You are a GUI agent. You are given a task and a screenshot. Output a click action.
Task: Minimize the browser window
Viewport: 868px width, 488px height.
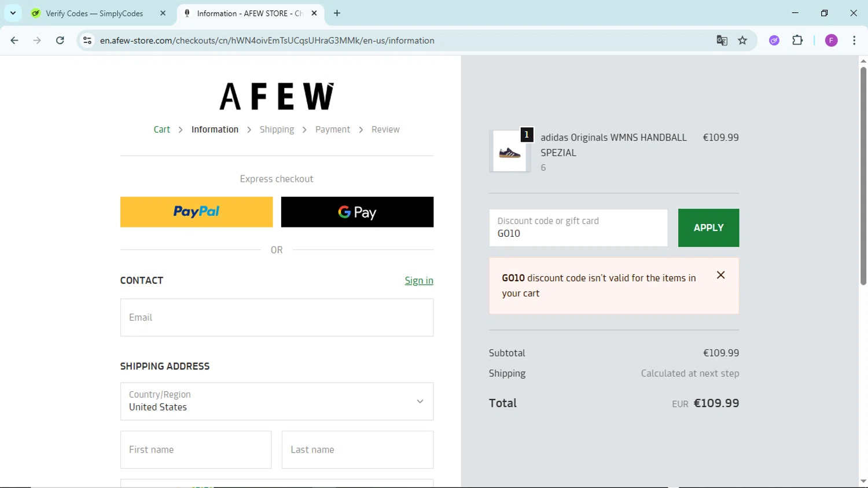[x=795, y=13]
